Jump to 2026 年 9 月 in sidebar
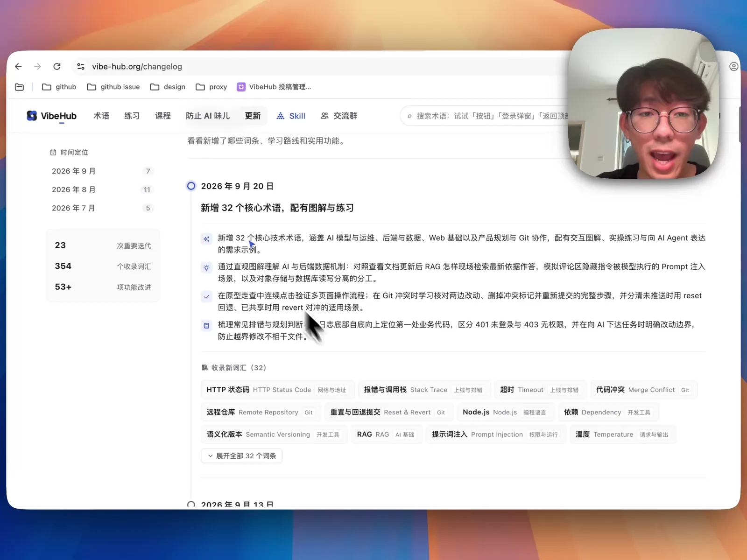 coord(103,171)
